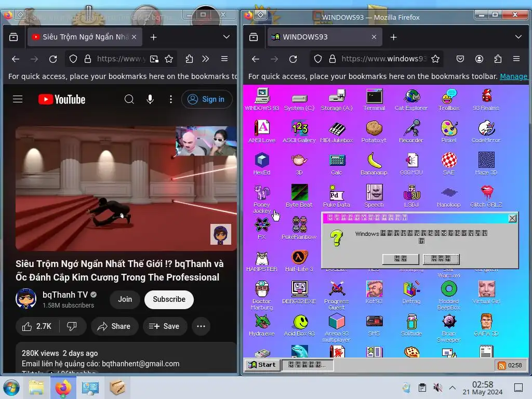List all tabs dropdown in YouTube window

(x=227, y=37)
